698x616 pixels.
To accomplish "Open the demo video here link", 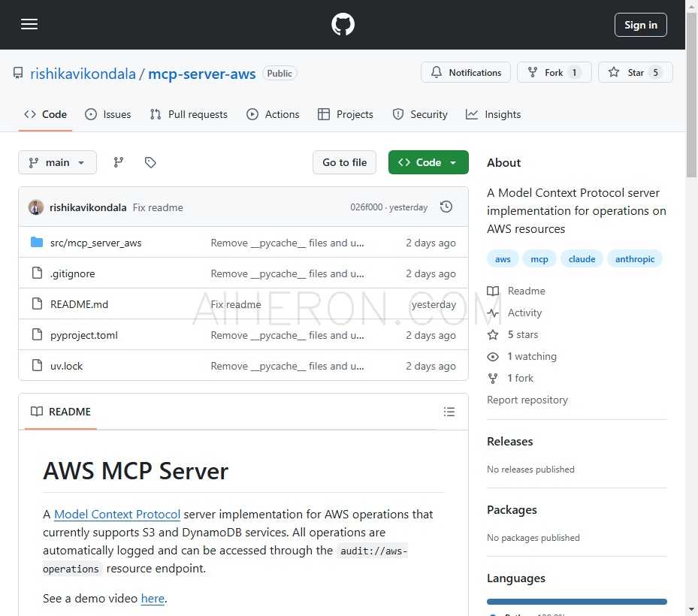I will click(153, 598).
